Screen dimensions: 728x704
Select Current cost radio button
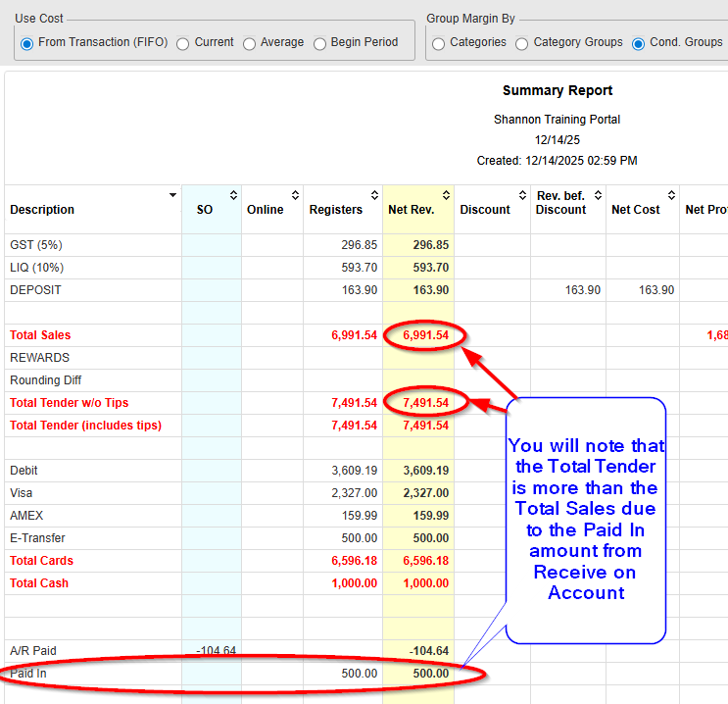click(183, 44)
